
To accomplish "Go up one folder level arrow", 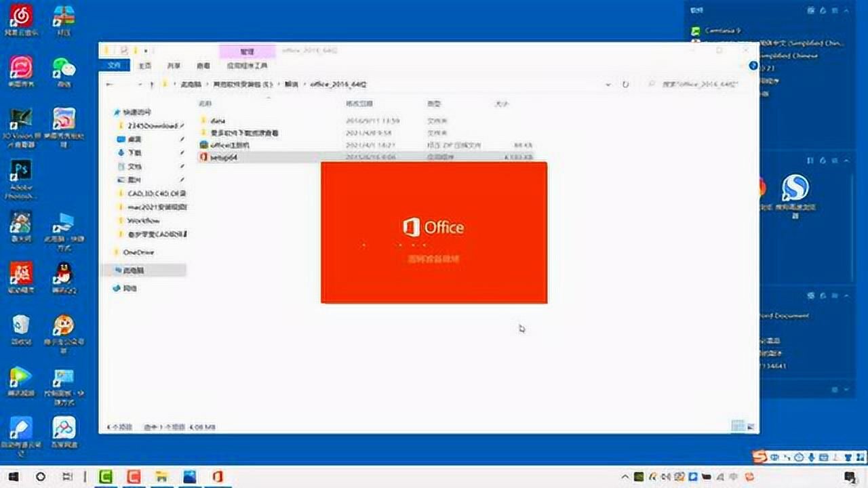I will click(x=152, y=85).
